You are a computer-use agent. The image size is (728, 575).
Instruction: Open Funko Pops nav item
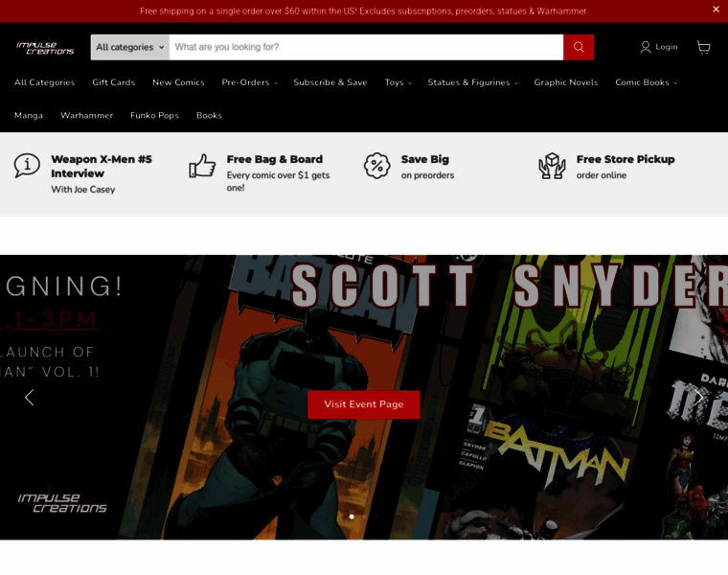coord(154,115)
